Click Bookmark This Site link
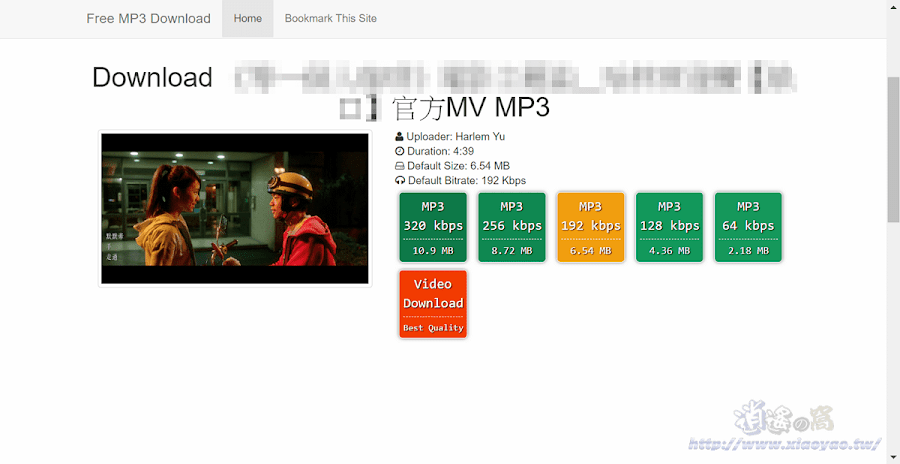The height and width of the screenshot is (464, 900). tap(331, 18)
